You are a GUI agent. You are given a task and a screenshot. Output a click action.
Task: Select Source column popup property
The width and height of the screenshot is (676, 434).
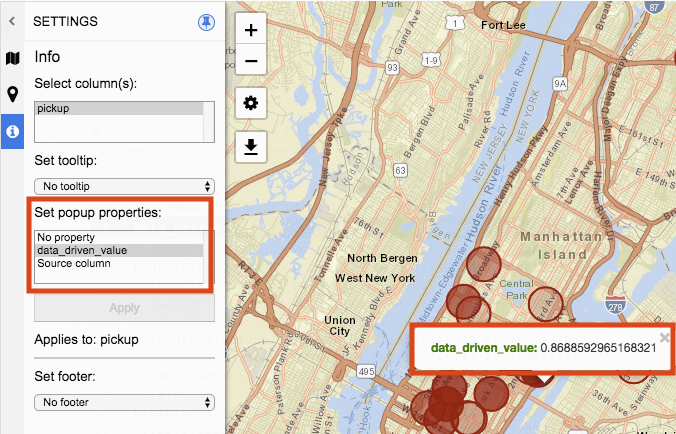point(119,263)
